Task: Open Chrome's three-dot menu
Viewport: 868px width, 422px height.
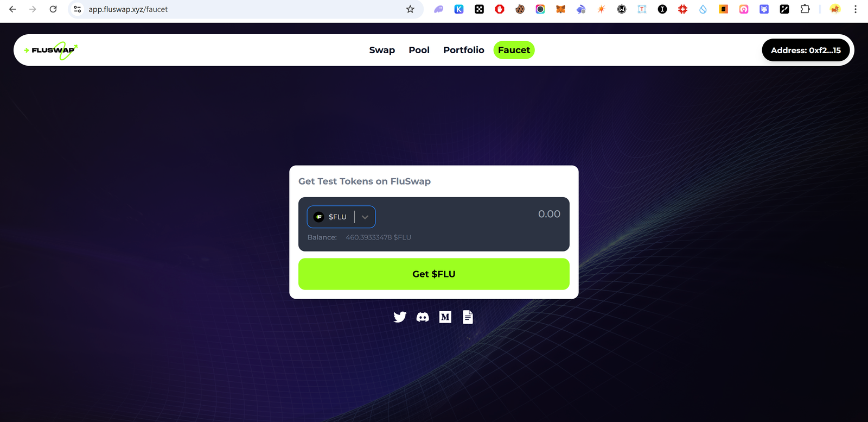Action: 856,9
